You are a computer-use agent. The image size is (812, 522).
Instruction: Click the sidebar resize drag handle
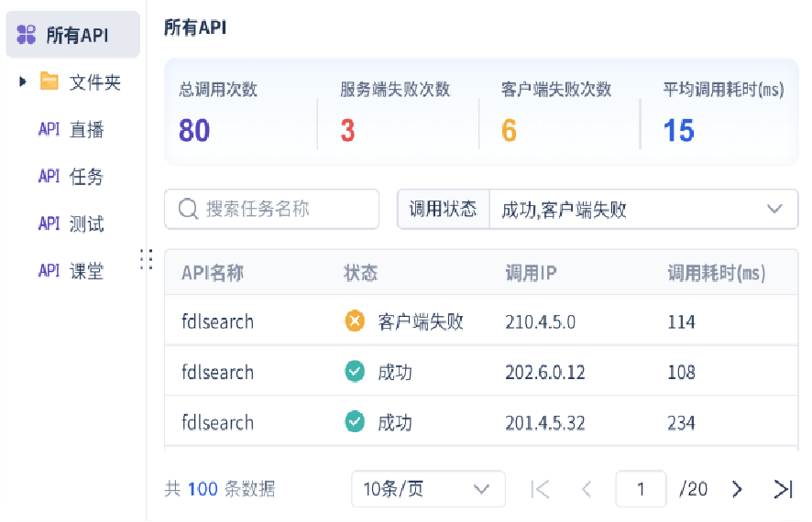click(x=147, y=258)
